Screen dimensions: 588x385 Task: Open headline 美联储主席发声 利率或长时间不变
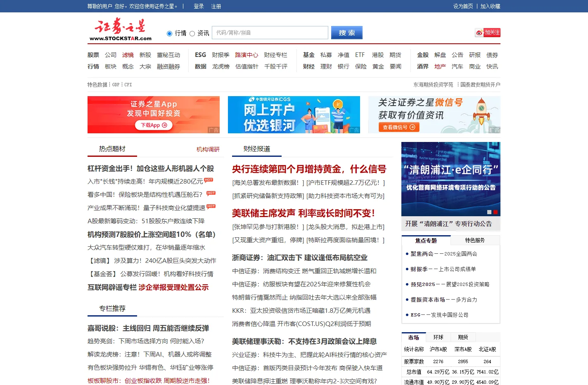click(x=303, y=213)
